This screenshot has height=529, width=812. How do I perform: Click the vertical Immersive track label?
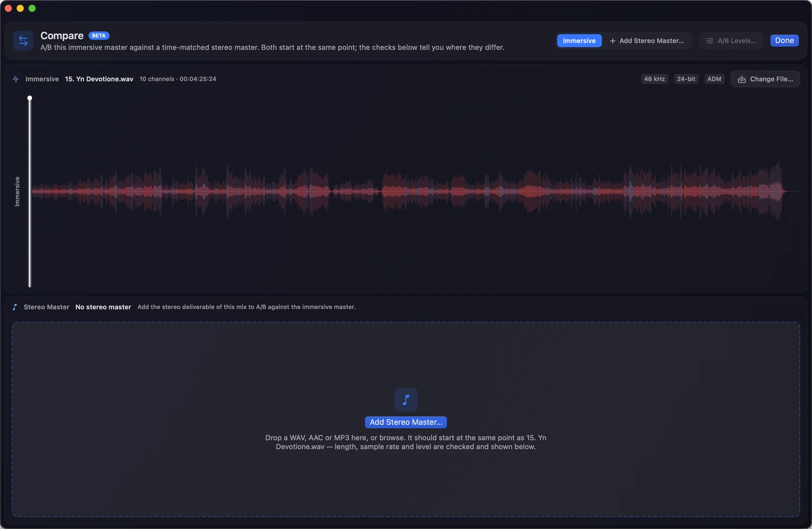(17, 192)
